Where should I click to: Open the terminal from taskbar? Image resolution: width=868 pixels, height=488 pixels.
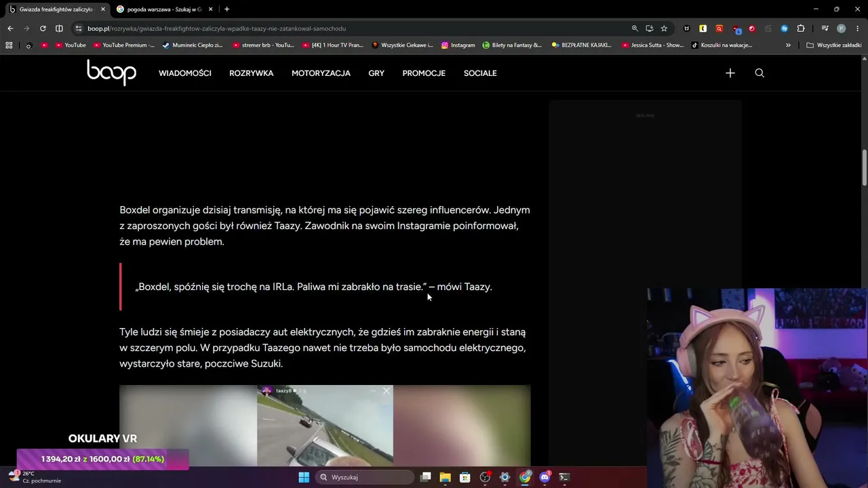pos(564,477)
